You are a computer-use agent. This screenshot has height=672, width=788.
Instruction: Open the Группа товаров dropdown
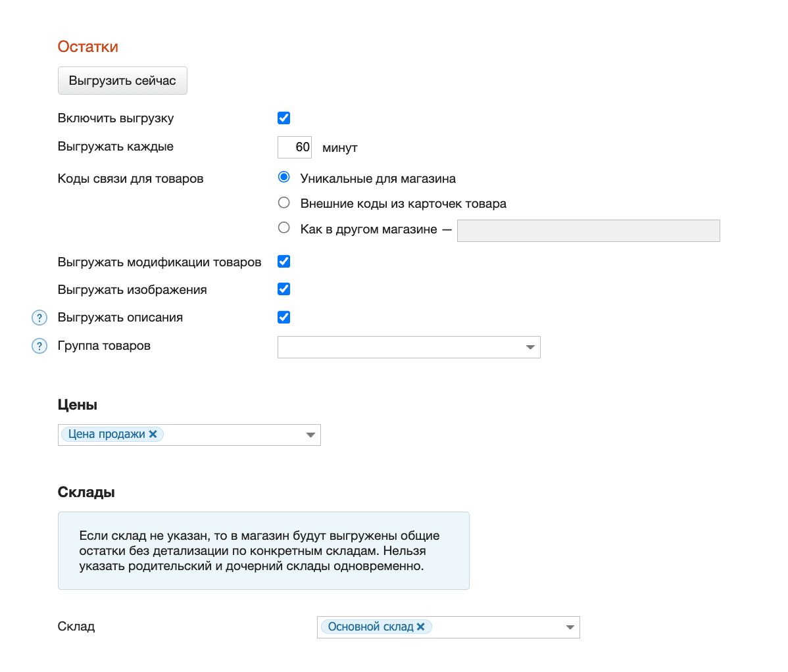tap(408, 347)
